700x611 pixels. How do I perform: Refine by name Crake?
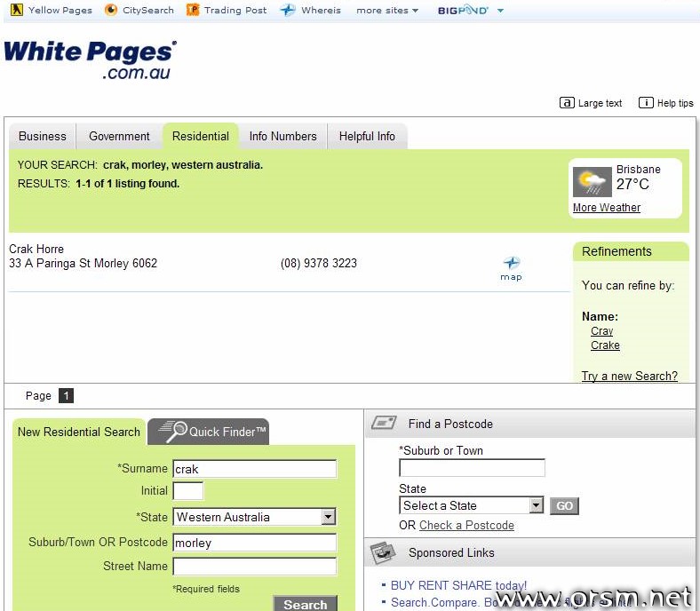coord(605,345)
